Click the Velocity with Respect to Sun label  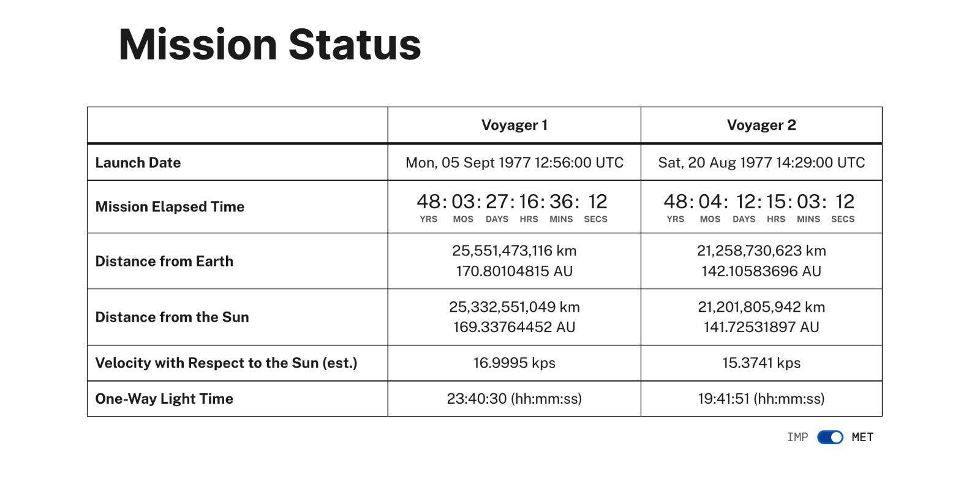tap(226, 363)
